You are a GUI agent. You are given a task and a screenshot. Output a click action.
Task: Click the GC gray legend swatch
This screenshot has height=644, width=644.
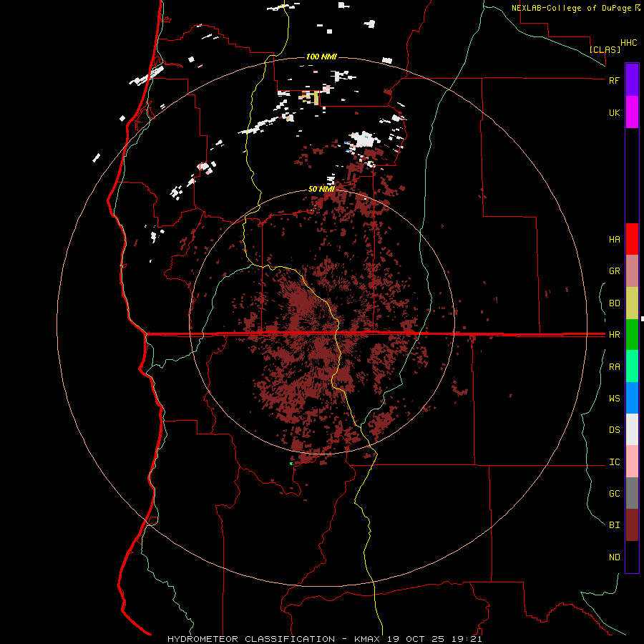(x=632, y=493)
